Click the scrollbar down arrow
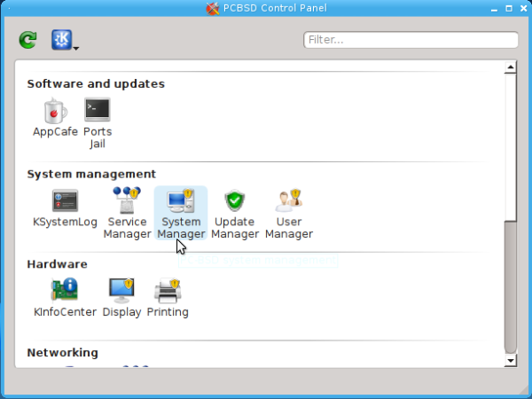This screenshot has width=532, height=399. pyautogui.click(x=511, y=360)
